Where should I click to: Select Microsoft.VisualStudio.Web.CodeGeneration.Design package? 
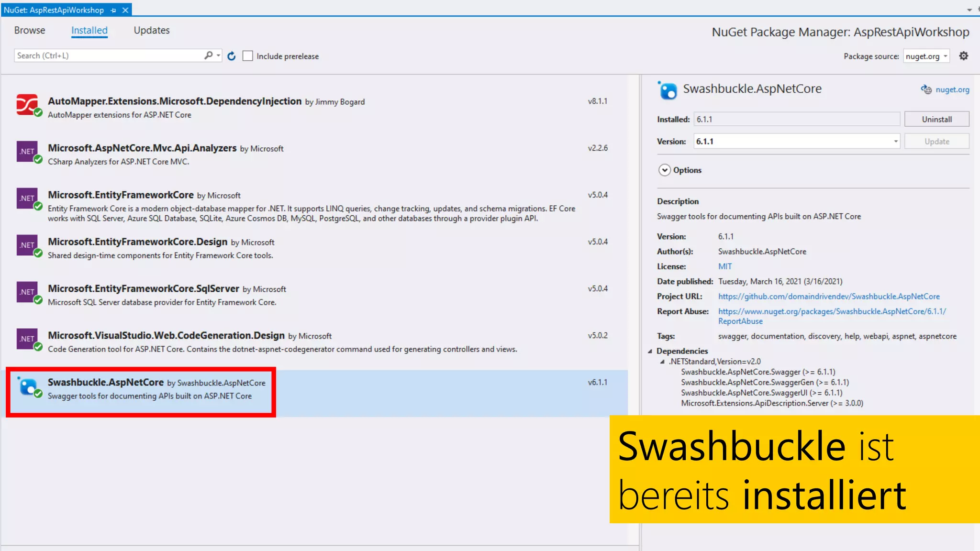(166, 336)
